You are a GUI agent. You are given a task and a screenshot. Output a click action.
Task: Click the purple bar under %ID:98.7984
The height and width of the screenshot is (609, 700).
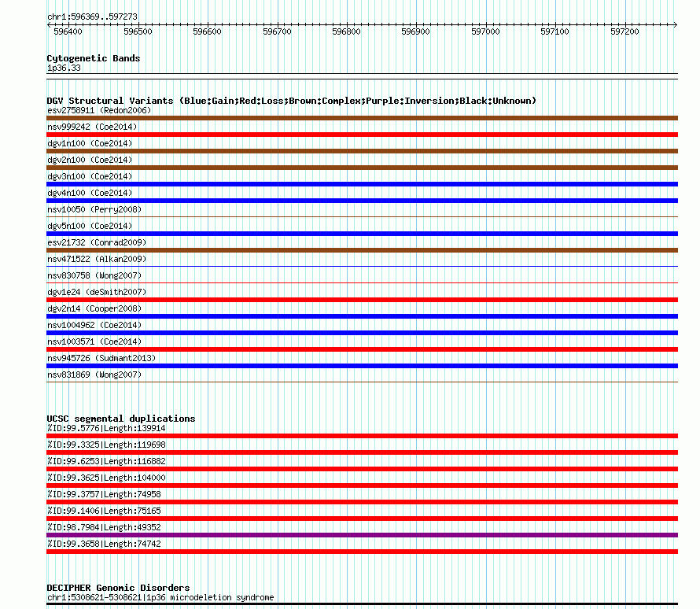click(362, 535)
